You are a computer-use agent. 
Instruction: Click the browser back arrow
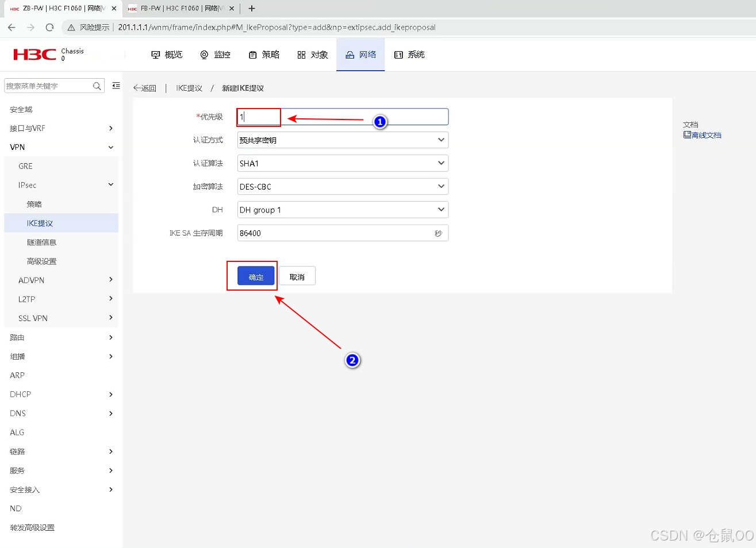(x=11, y=27)
